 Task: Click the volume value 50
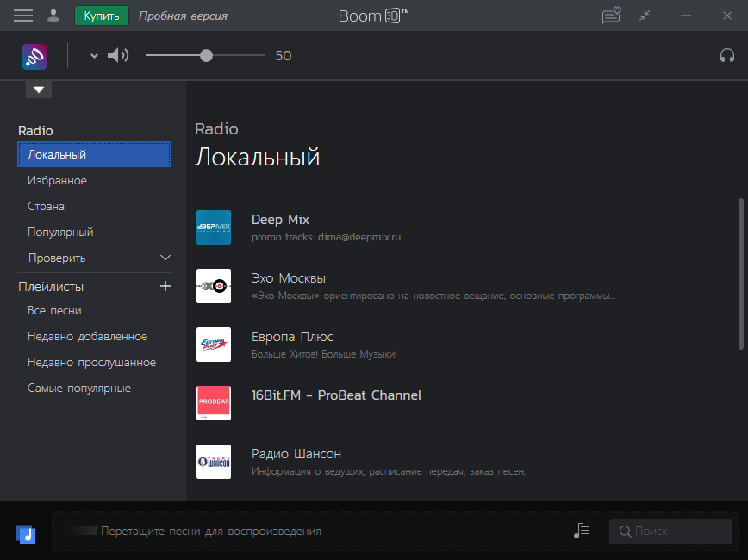tap(284, 56)
